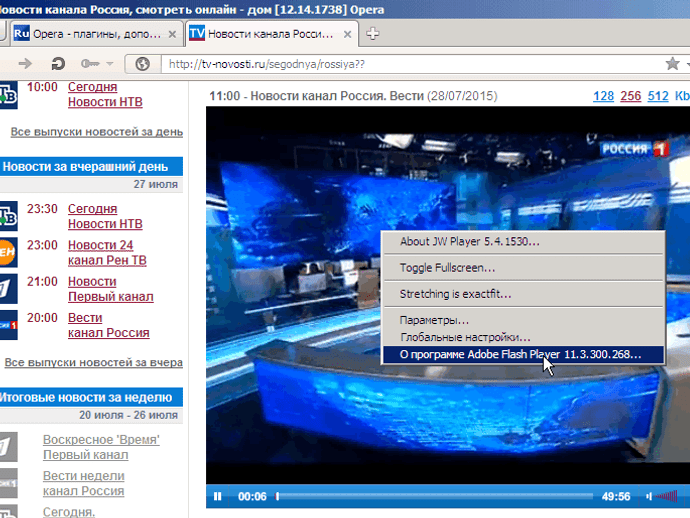Click 'Stretching is exactfit...' menu item

point(523,294)
